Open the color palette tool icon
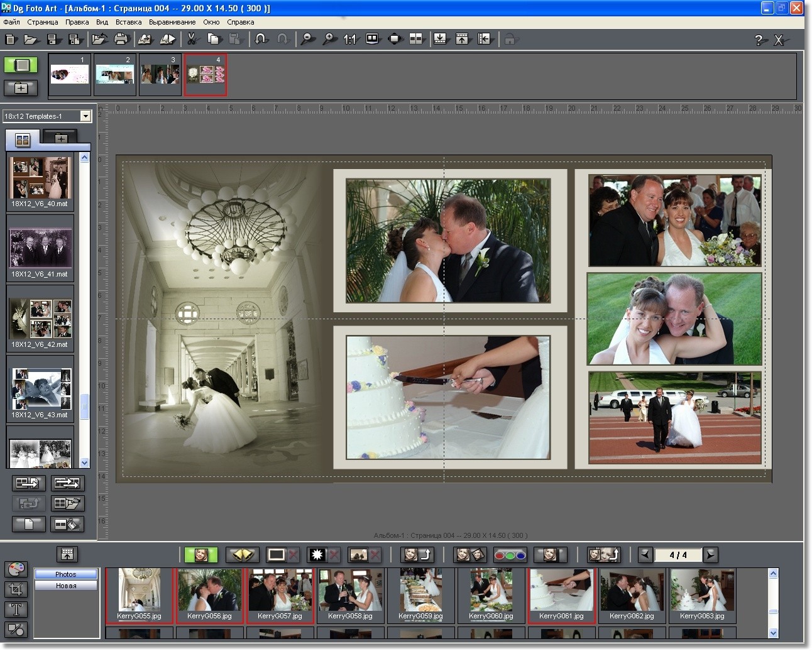812x651 pixels. (16, 569)
